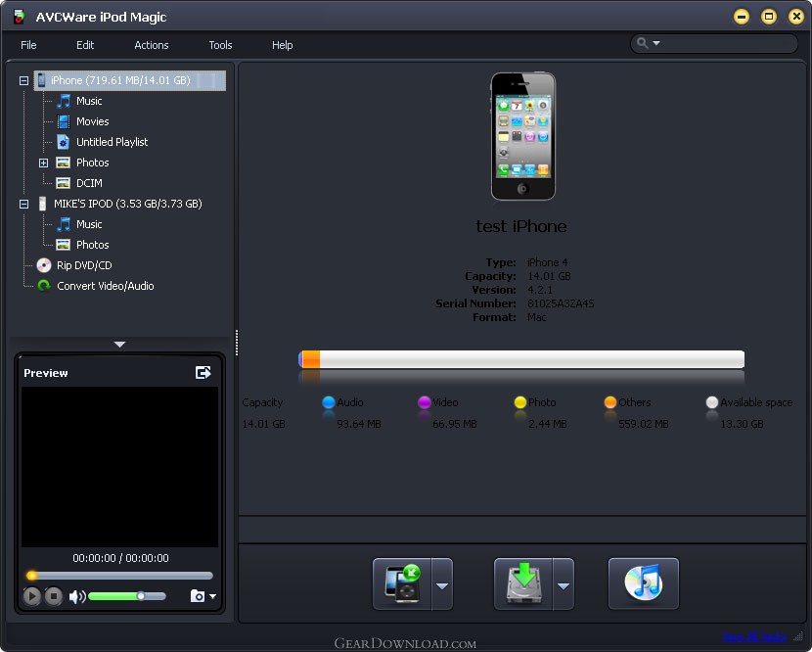Open the DCIM folder

click(x=89, y=183)
